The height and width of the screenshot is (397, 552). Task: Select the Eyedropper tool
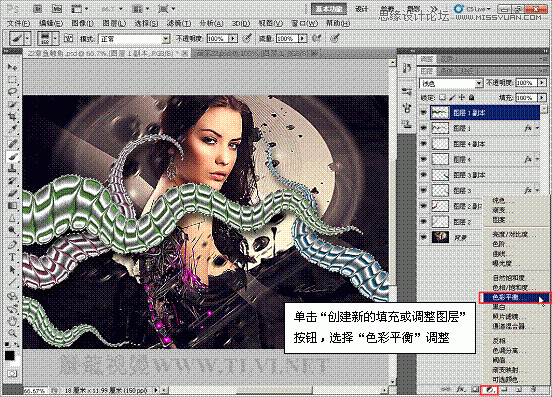(x=12, y=130)
